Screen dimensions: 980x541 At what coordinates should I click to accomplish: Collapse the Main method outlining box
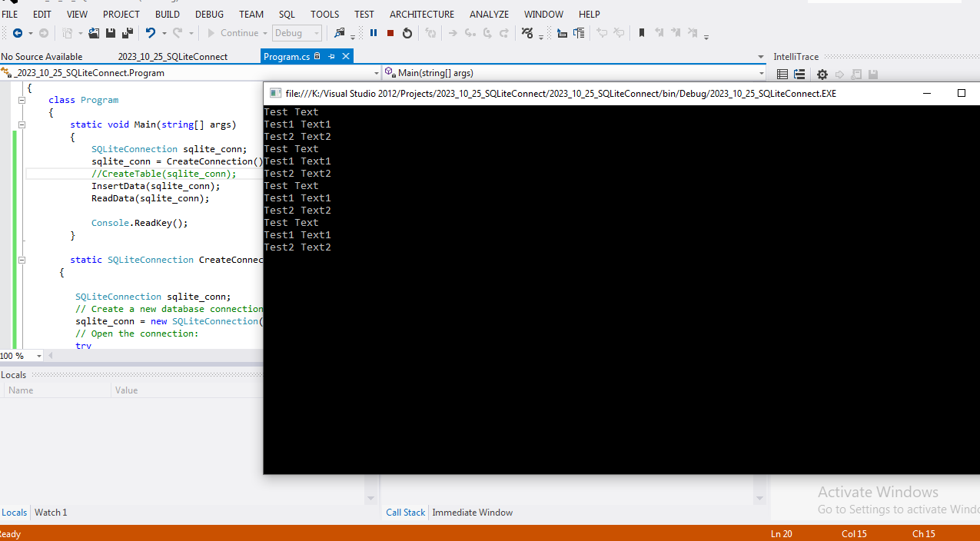22,124
